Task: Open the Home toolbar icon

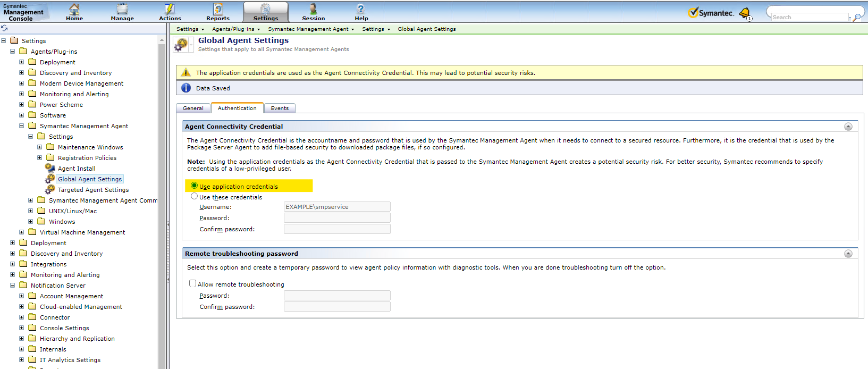Action: [x=74, y=12]
